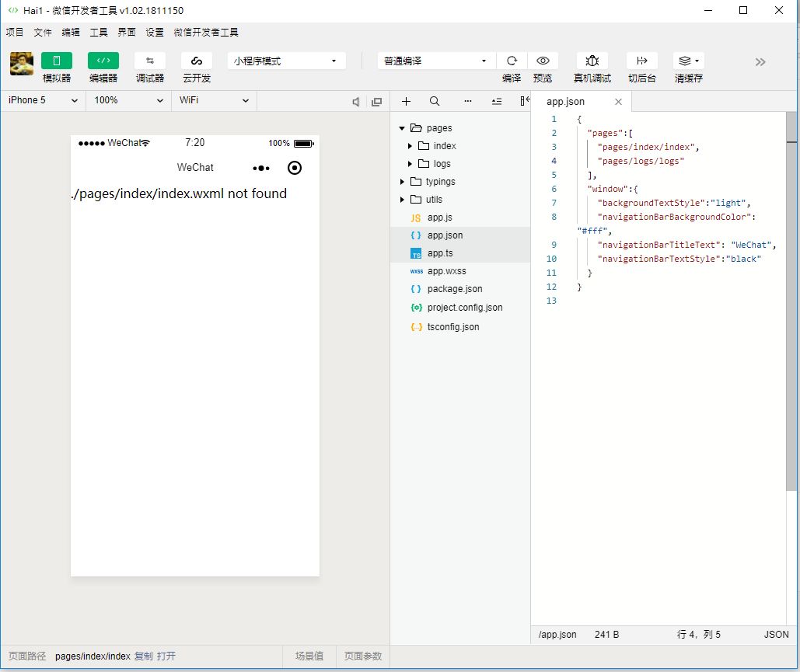Open package.json file
Screen dimensions: 800x672
coord(460,288)
